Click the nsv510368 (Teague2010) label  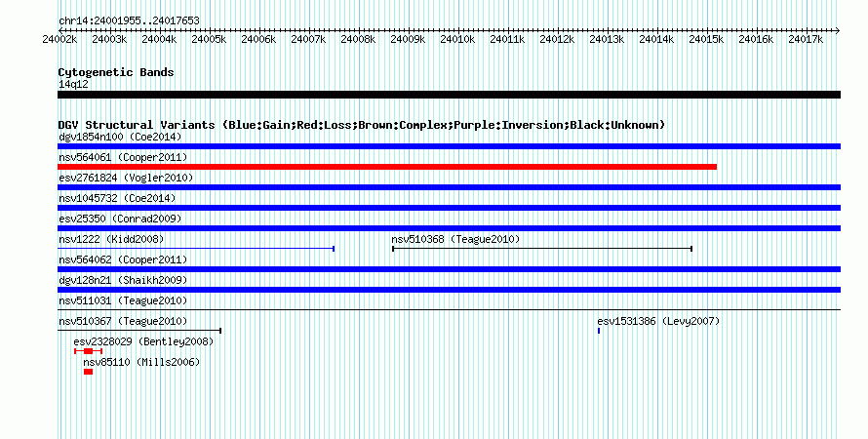coord(455,239)
